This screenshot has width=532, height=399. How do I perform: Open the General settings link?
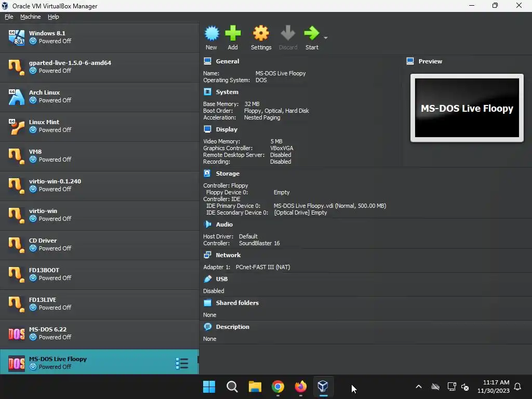[x=228, y=61]
